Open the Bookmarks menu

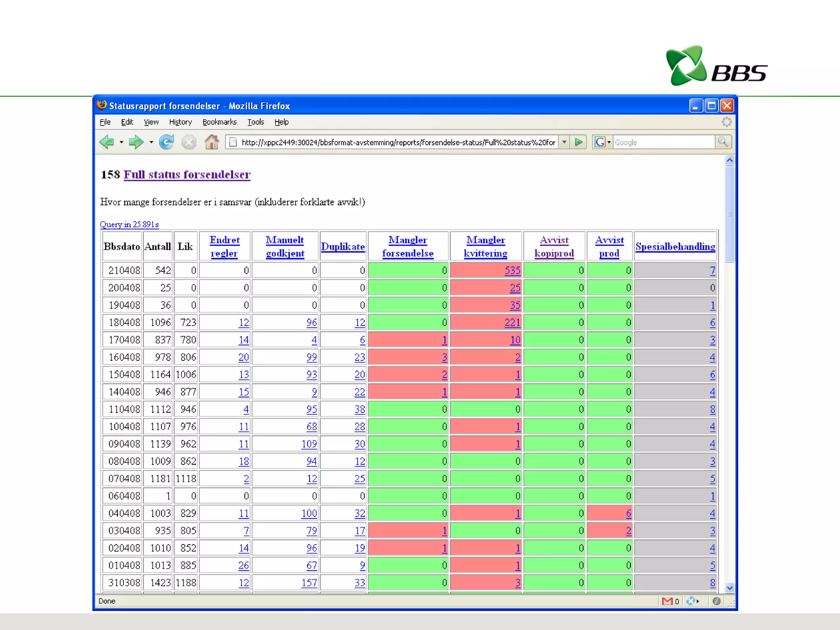pyautogui.click(x=219, y=122)
